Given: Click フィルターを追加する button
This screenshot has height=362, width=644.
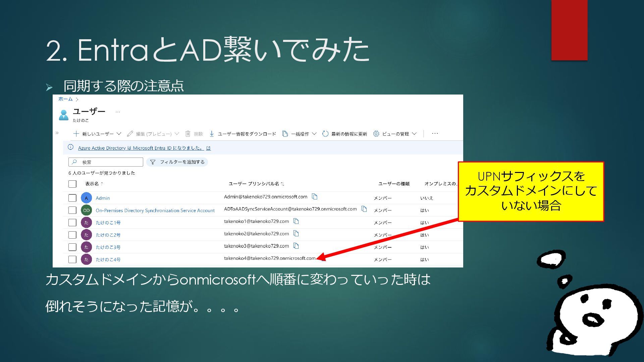Looking at the screenshot, I should pyautogui.click(x=177, y=162).
